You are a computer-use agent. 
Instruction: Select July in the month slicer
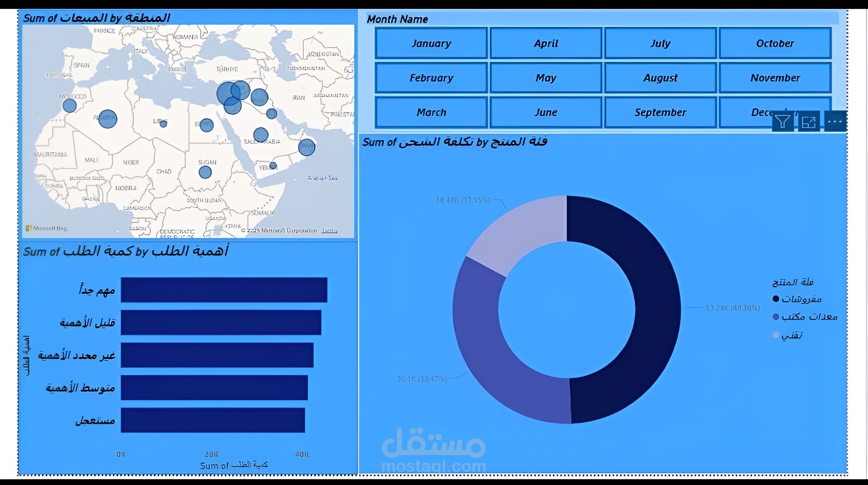tap(660, 43)
